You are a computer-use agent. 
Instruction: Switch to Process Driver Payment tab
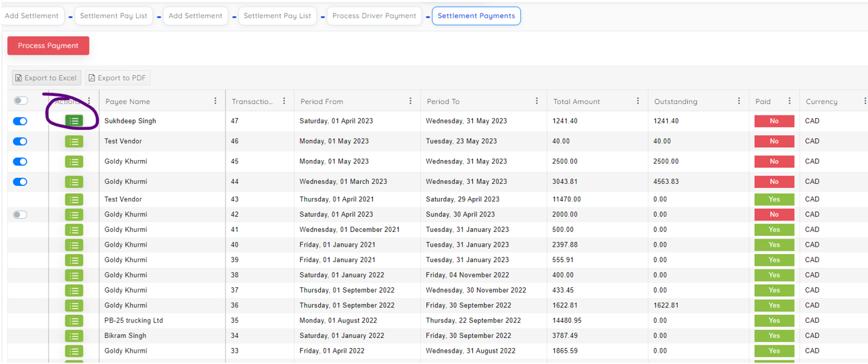coord(374,16)
